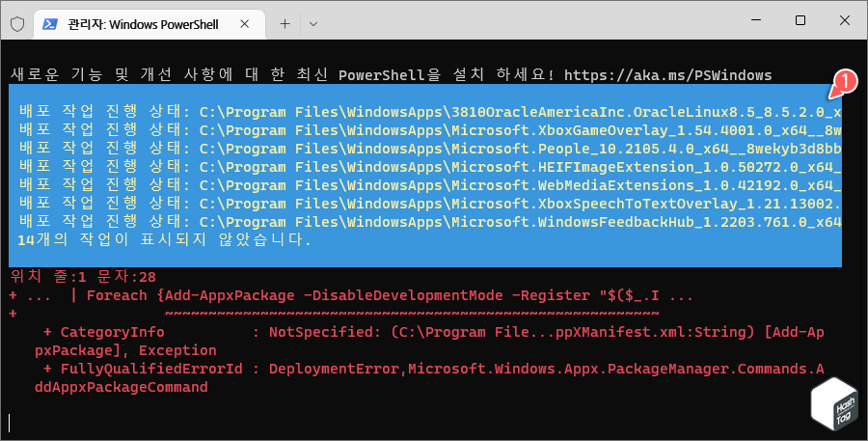Click the 'pxPackage], Exception' text line
Viewport: 868px width, 441px height.
pos(125,350)
